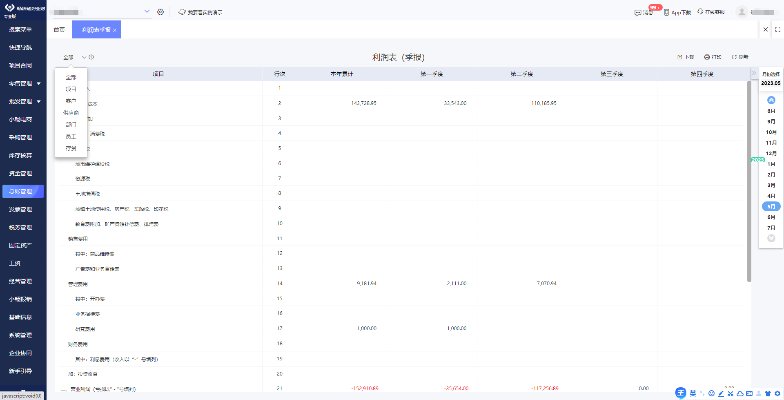This screenshot has width=784, height=400.
Task: Toggle fullscreen with the expand icon
Action: coord(777,31)
